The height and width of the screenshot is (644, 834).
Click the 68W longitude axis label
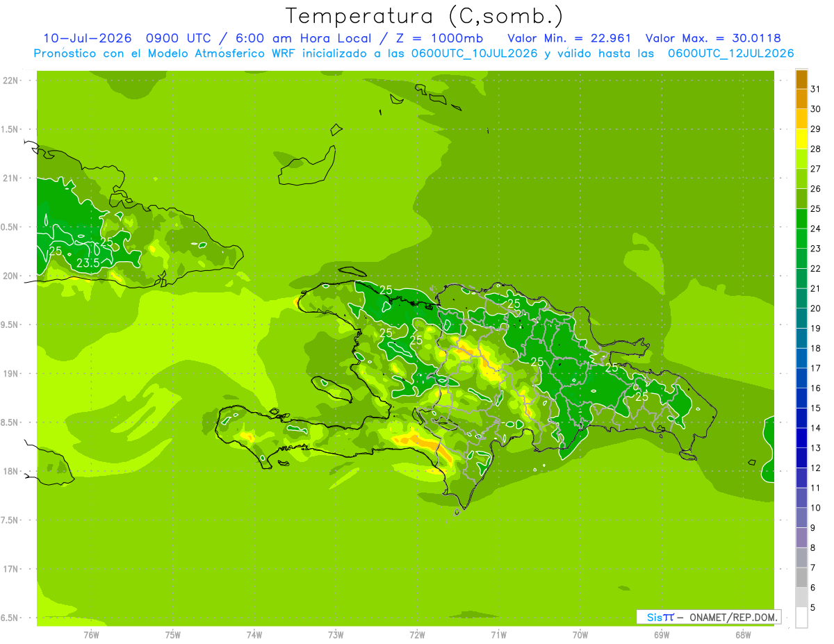pos(742,634)
